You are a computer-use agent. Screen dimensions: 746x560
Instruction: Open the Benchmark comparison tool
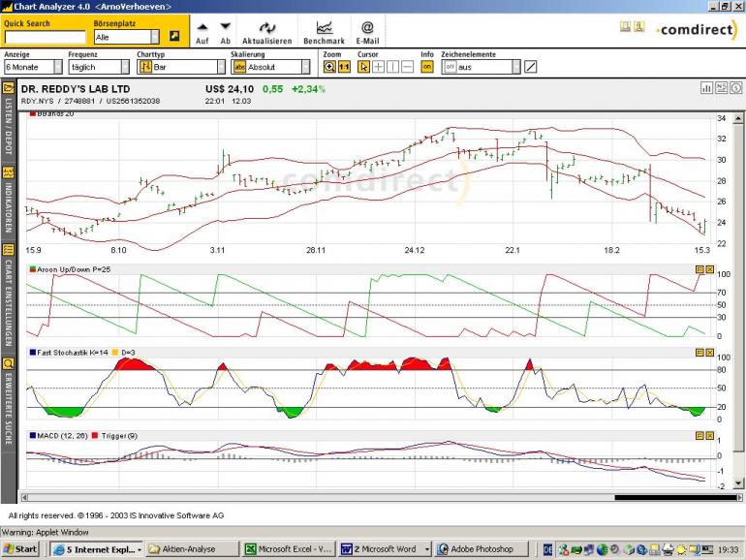point(323,28)
